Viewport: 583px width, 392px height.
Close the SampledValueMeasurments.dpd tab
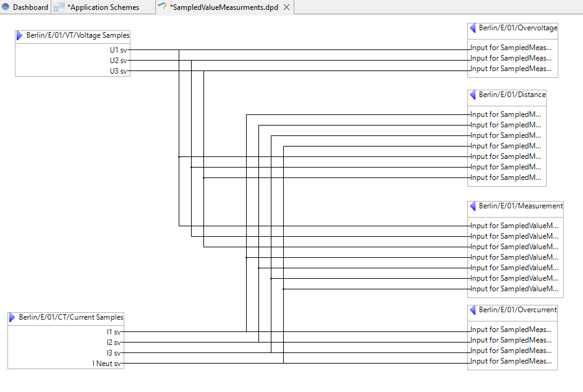click(x=286, y=7)
